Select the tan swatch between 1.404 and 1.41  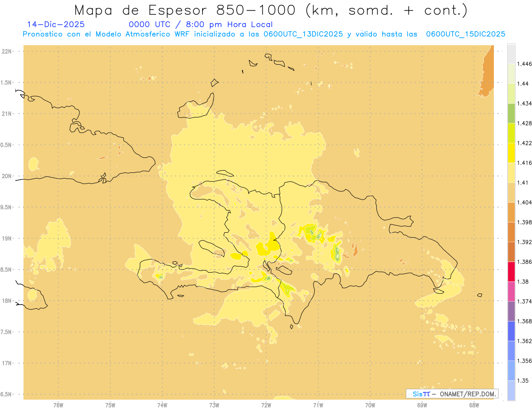point(511,192)
